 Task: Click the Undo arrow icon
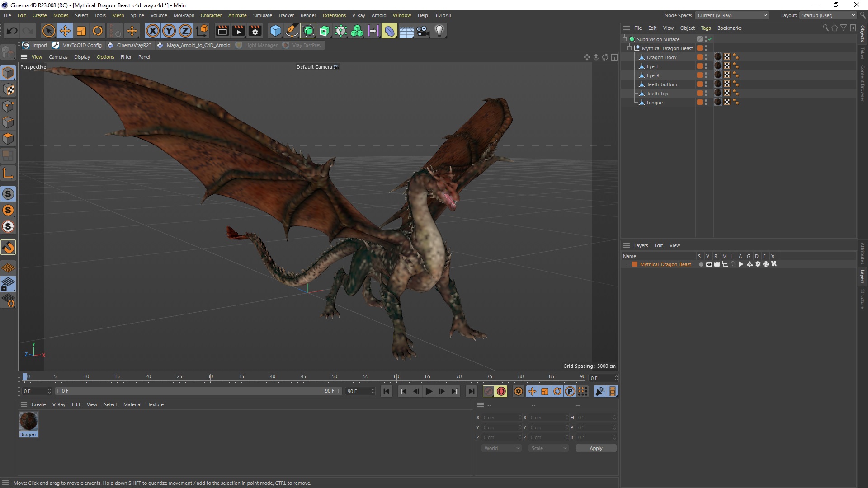click(x=12, y=31)
